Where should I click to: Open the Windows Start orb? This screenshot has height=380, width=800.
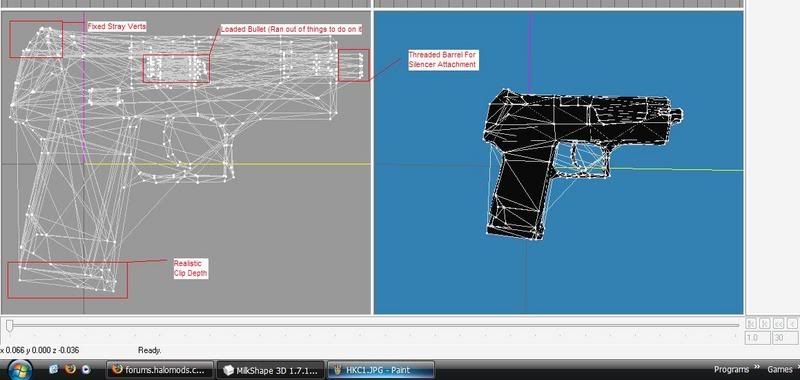coord(19,369)
